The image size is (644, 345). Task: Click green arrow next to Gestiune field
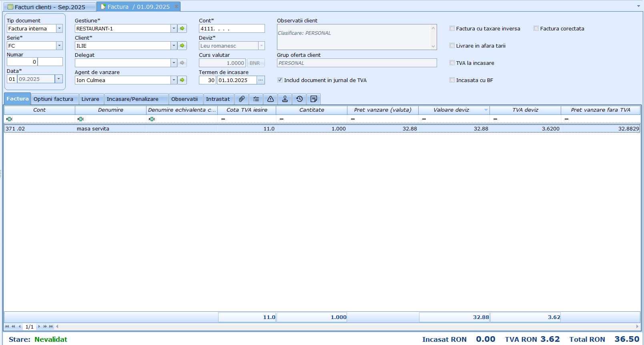(182, 28)
